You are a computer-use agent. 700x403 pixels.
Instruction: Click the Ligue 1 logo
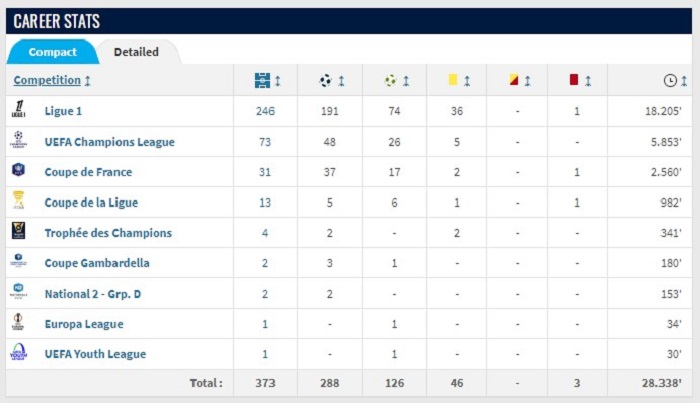pos(18,109)
